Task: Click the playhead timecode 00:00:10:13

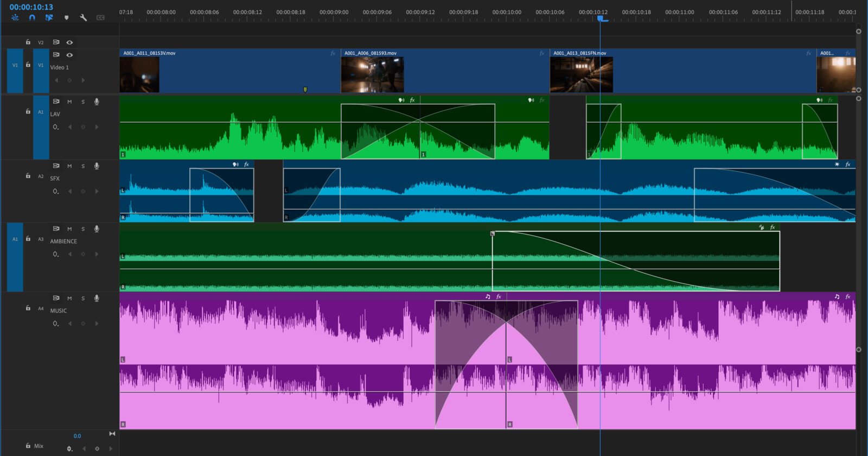Action: click(x=31, y=7)
